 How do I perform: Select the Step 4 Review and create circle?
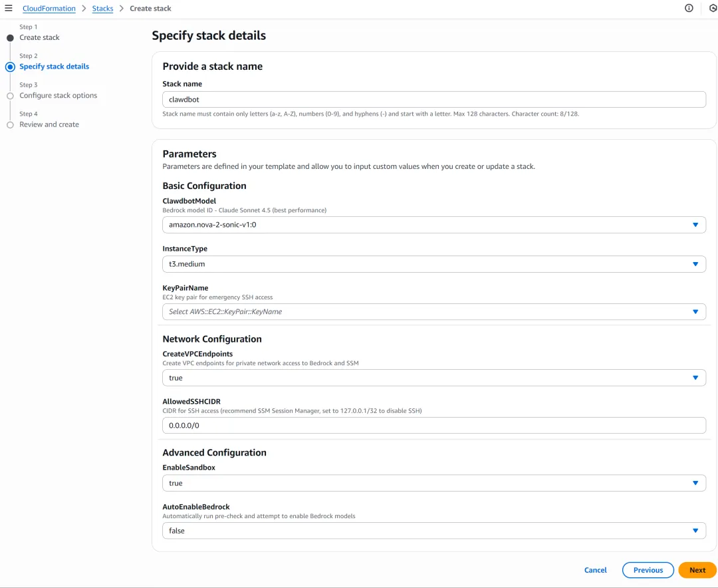click(x=10, y=124)
